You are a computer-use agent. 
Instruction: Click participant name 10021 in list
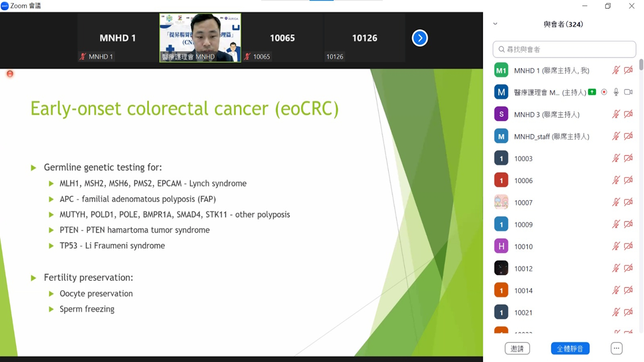click(523, 312)
